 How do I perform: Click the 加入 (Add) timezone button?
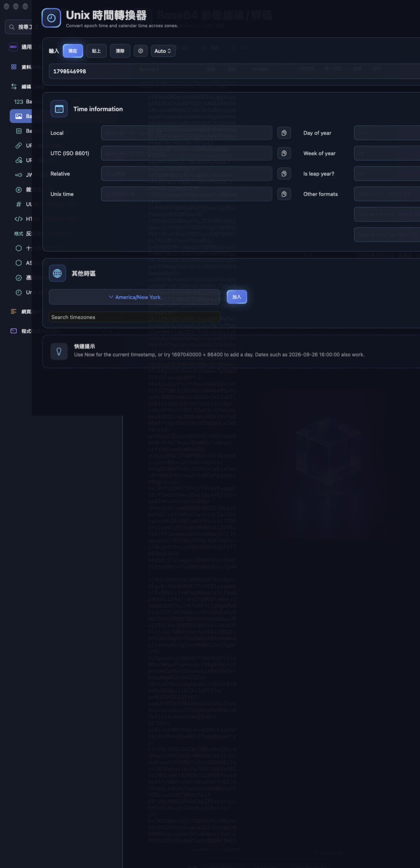[x=237, y=297]
